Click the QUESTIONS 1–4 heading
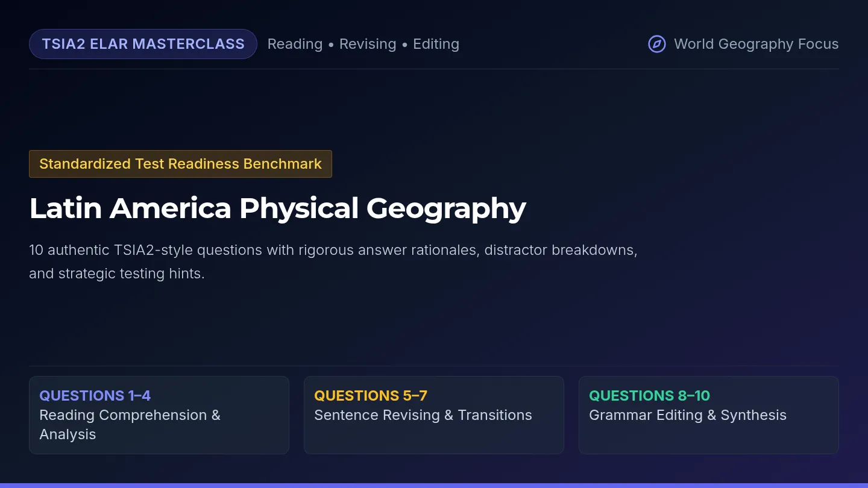The height and width of the screenshot is (488, 868). pos(95,396)
